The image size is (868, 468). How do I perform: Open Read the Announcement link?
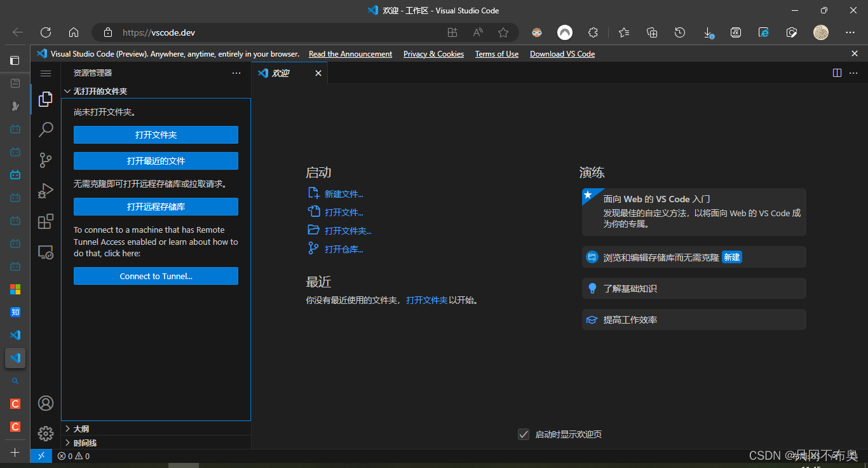click(x=350, y=54)
